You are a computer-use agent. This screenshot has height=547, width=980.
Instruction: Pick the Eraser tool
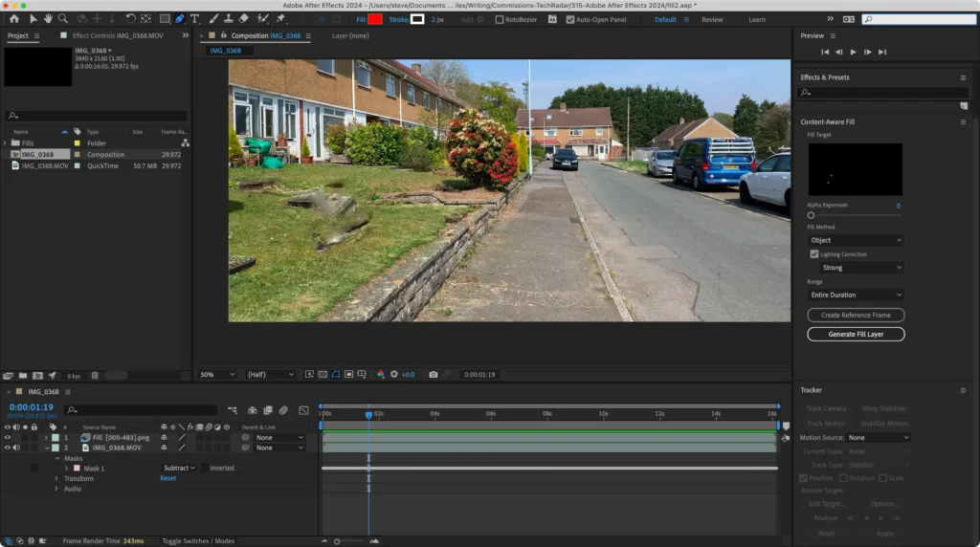[x=243, y=18]
